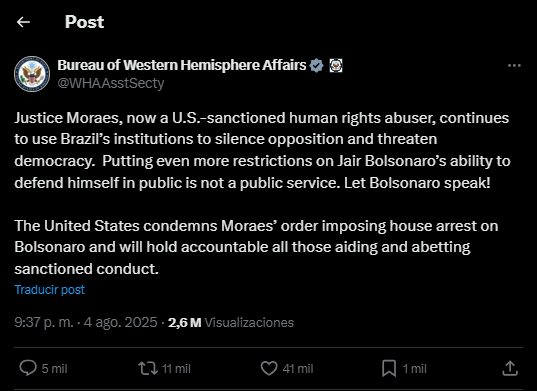
Task: Open @WHAAsstSecty handle profile
Action: pos(111,83)
